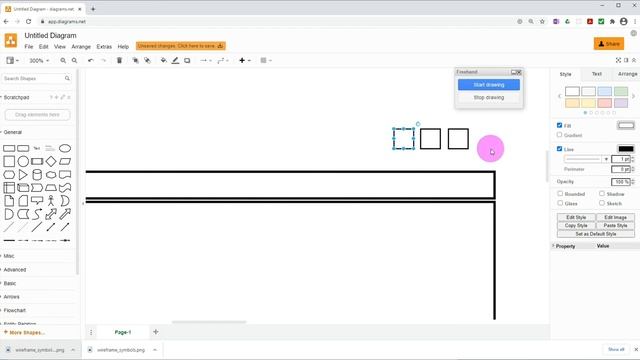The width and height of the screenshot is (640, 360).
Task: Toggle the shadow toolbar icon
Action: (187, 60)
